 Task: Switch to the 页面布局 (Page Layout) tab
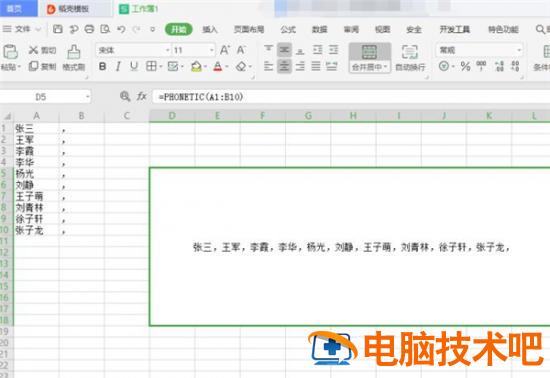[249, 29]
